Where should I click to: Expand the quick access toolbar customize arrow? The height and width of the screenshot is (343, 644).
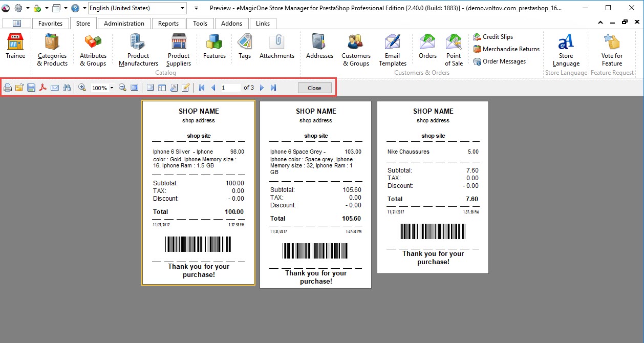coord(197,8)
